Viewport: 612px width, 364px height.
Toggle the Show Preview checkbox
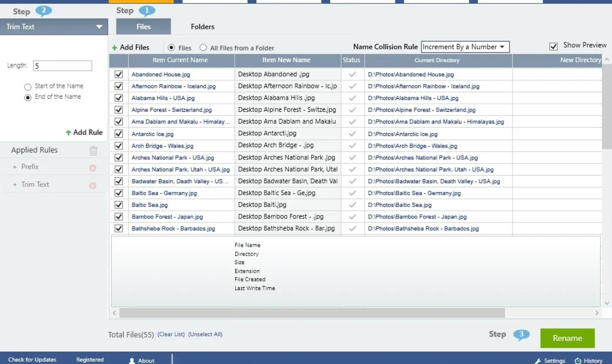point(553,46)
